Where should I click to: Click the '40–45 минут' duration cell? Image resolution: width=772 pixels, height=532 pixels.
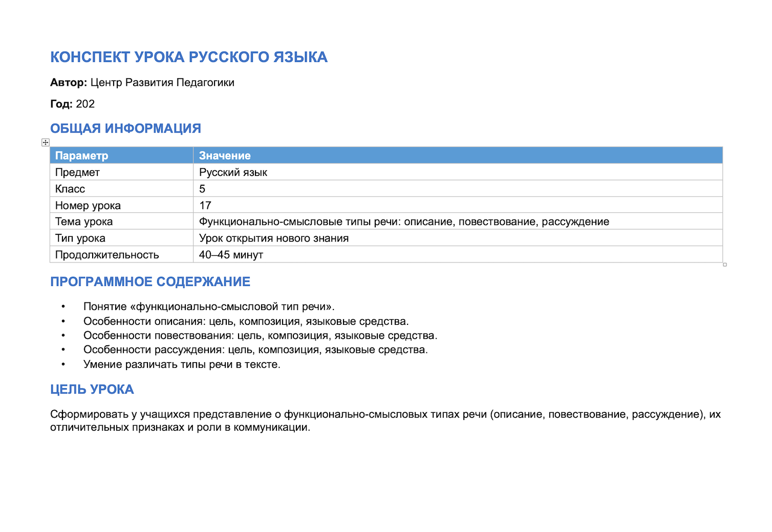(x=458, y=254)
